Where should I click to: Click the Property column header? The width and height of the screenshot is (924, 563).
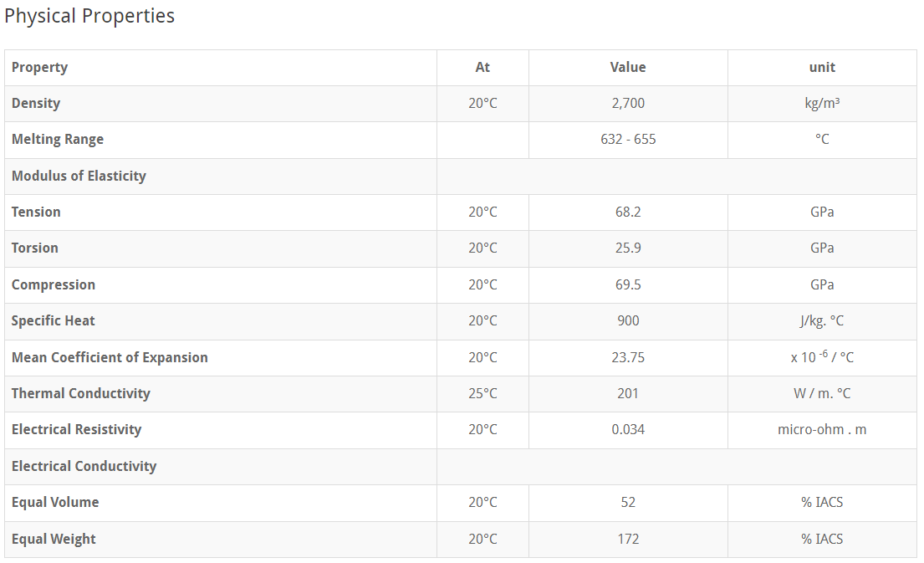(39, 67)
